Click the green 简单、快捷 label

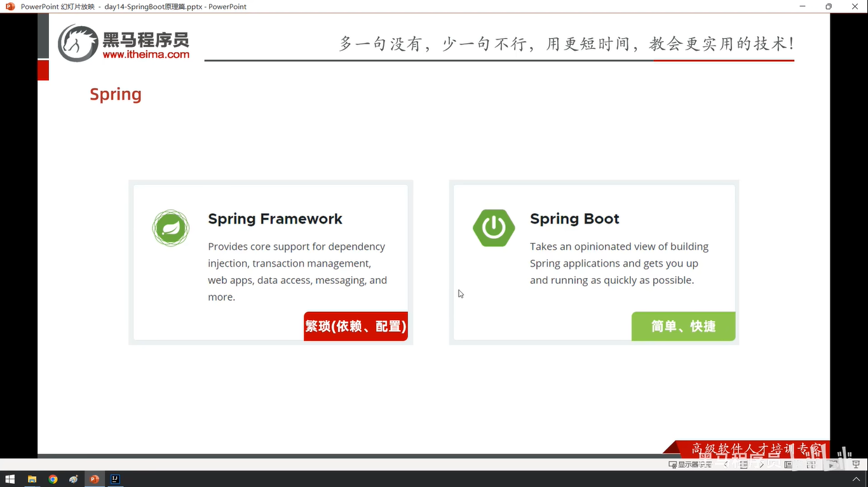(x=684, y=326)
